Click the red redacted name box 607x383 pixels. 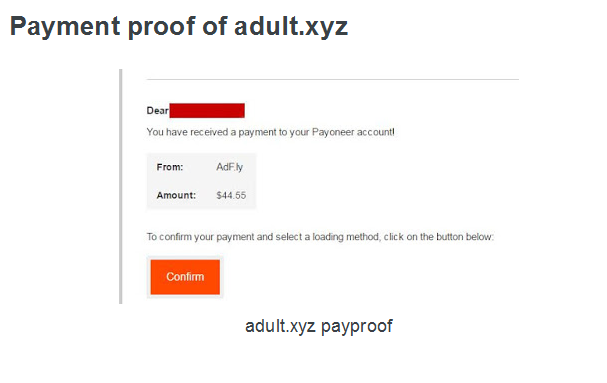pos(207,110)
